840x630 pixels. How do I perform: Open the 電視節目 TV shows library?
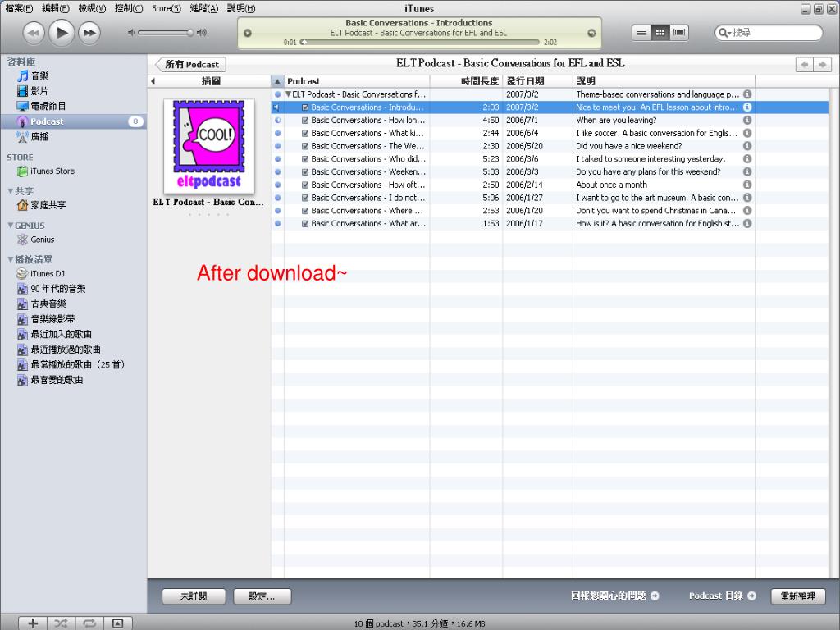coord(41,106)
